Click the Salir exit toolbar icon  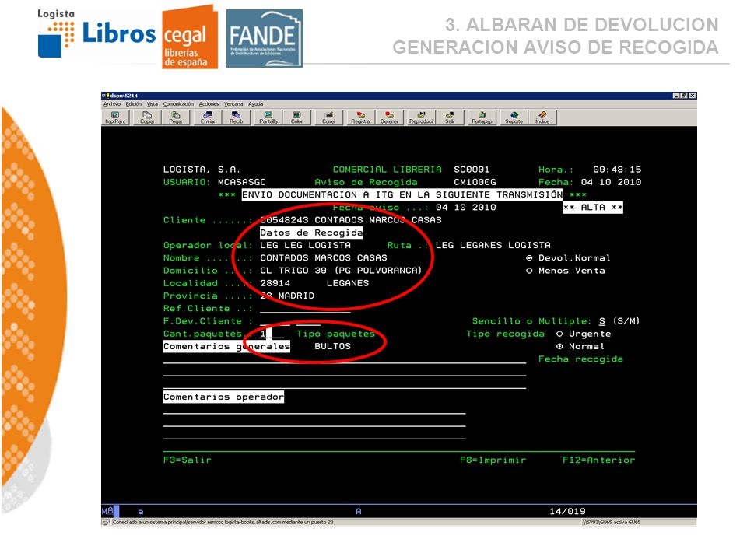click(x=450, y=117)
